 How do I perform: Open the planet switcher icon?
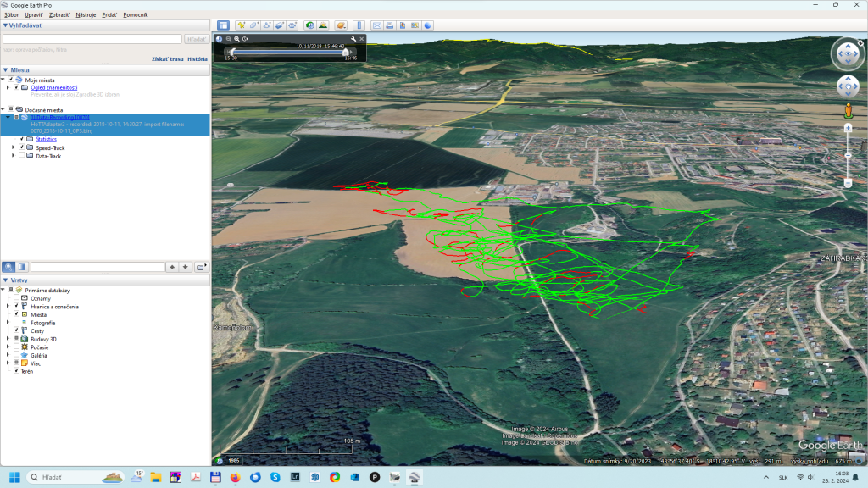pyautogui.click(x=341, y=25)
